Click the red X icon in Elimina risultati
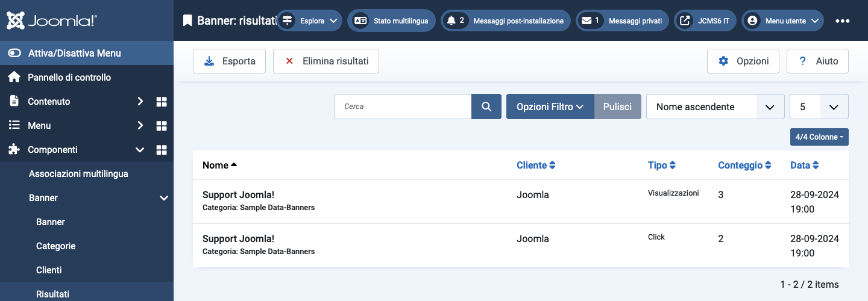This screenshot has height=301, width=868. (x=289, y=61)
